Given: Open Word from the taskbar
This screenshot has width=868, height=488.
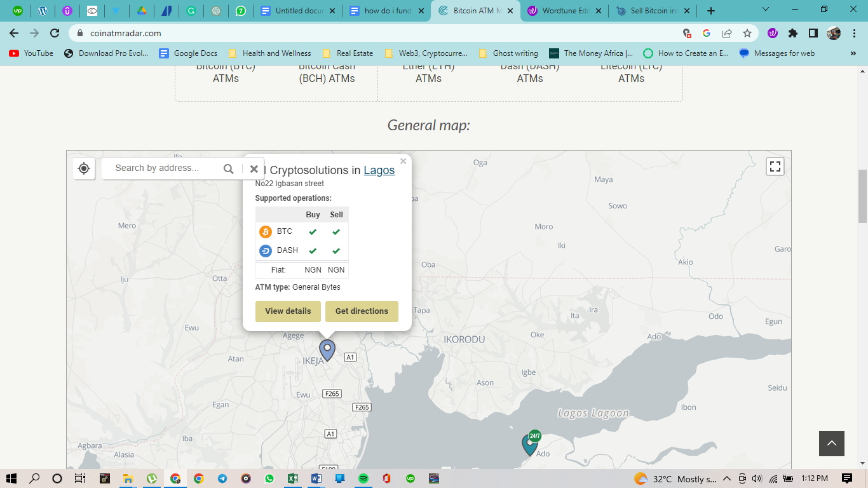Looking at the screenshot, I should [x=316, y=478].
